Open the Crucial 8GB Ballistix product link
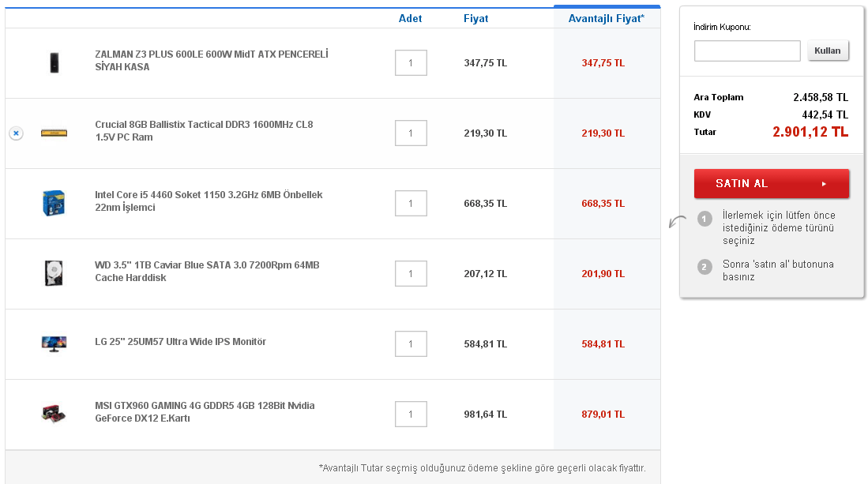 point(204,131)
